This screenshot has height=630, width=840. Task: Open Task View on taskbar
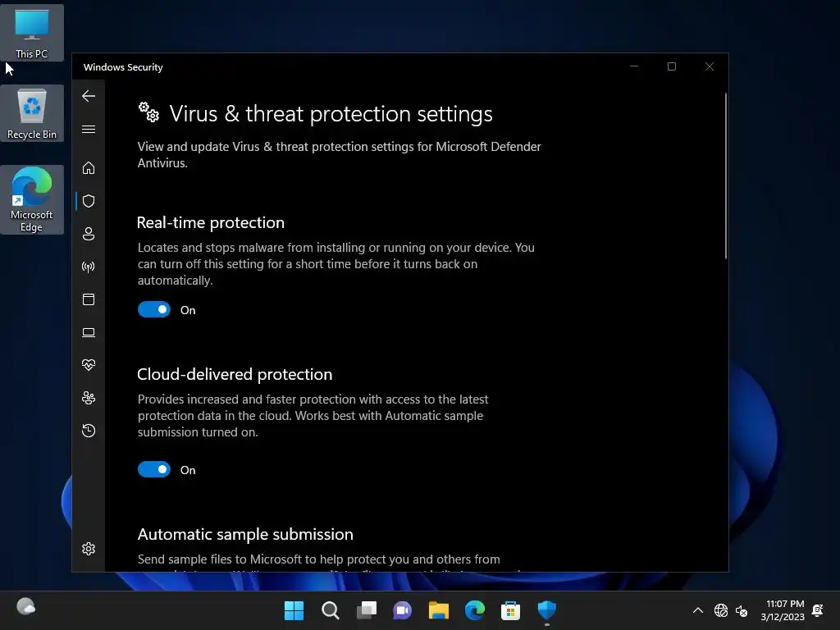367,610
